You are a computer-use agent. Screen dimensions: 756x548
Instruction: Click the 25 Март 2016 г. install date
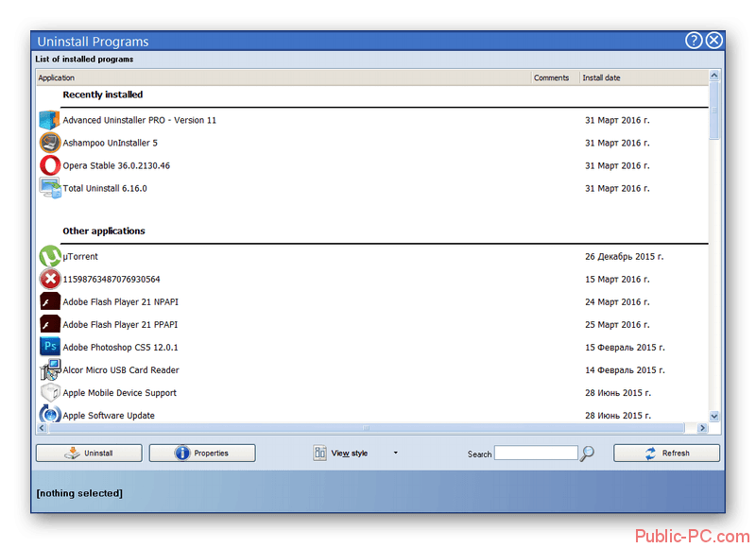pos(617,324)
